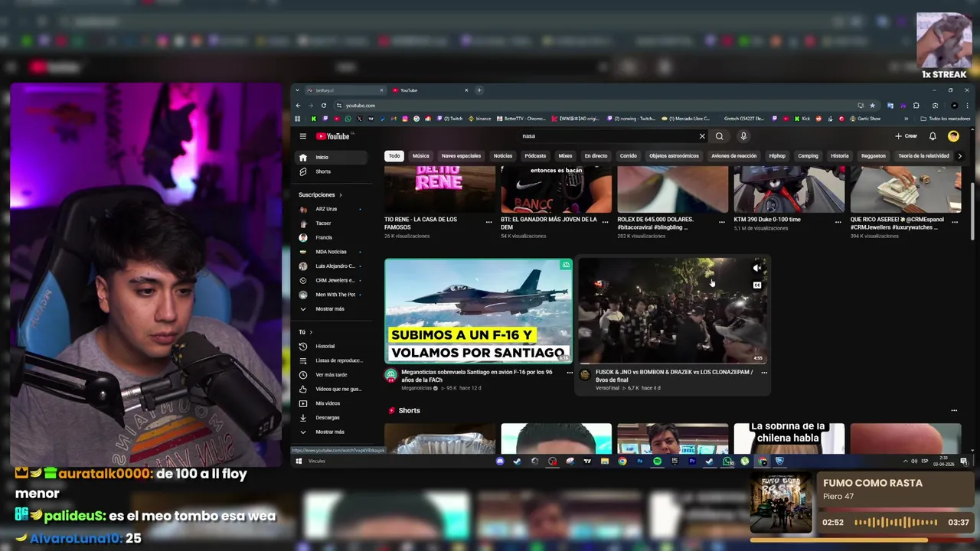Open options for ROLEX DE 645.000 video

(x=721, y=222)
